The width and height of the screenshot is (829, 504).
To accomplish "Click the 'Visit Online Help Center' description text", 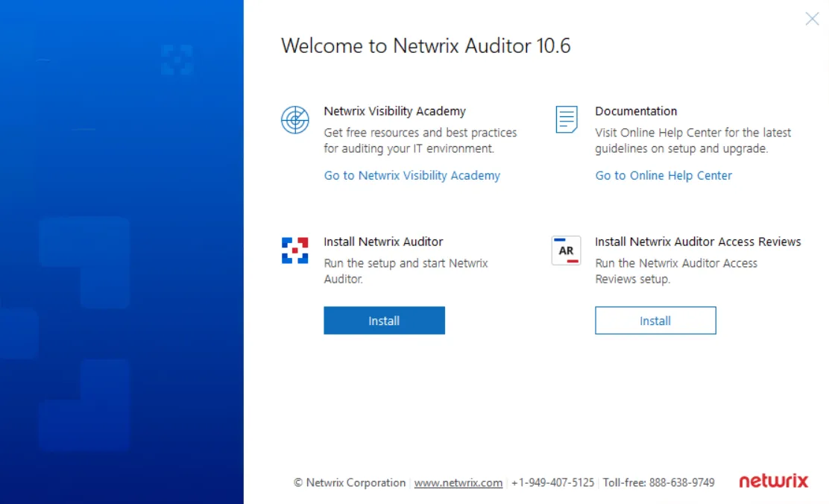I will pyautogui.click(x=693, y=141).
